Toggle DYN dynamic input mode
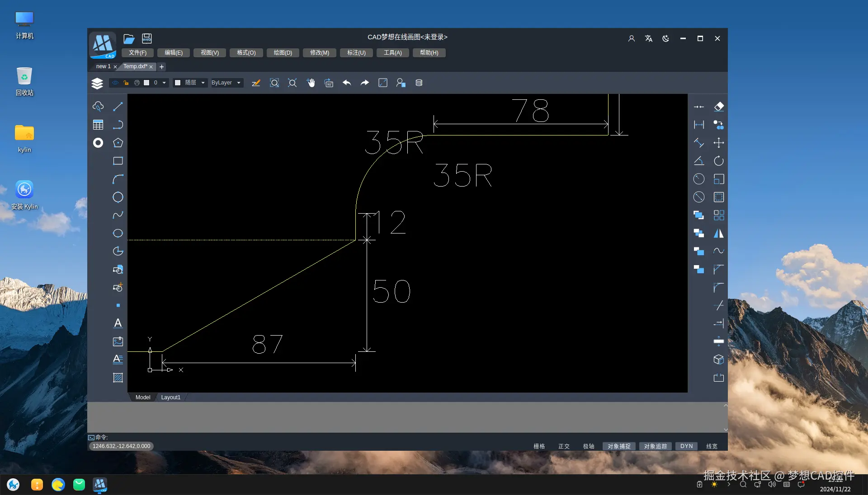The width and height of the screenshot is (868, 495). click(686, 446)
